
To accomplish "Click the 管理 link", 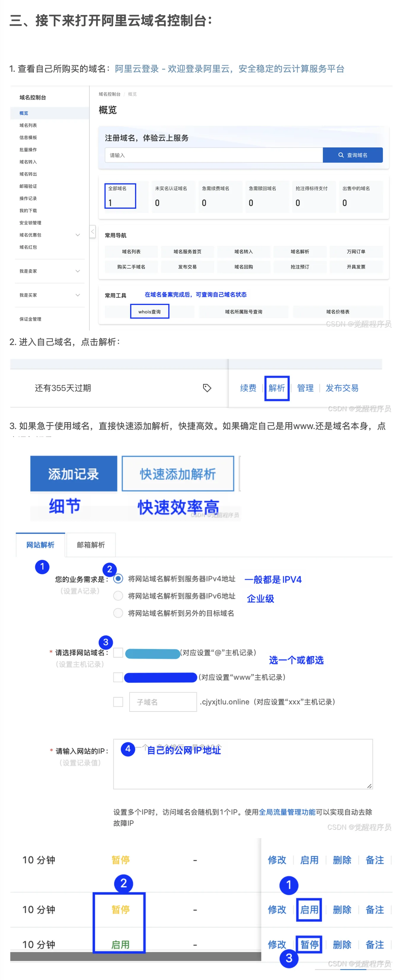I will click(305, 388).
